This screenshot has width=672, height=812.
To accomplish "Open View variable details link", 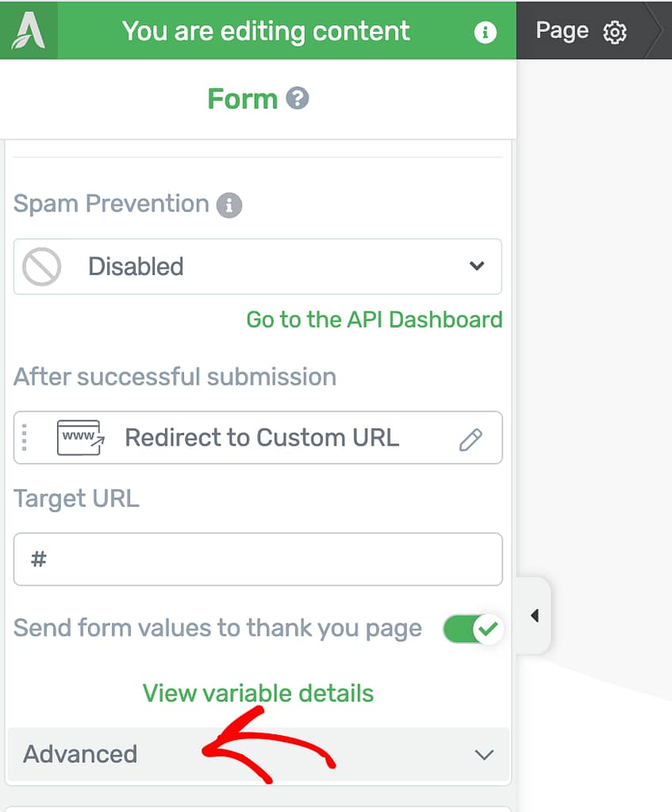I will pos(258,693).
